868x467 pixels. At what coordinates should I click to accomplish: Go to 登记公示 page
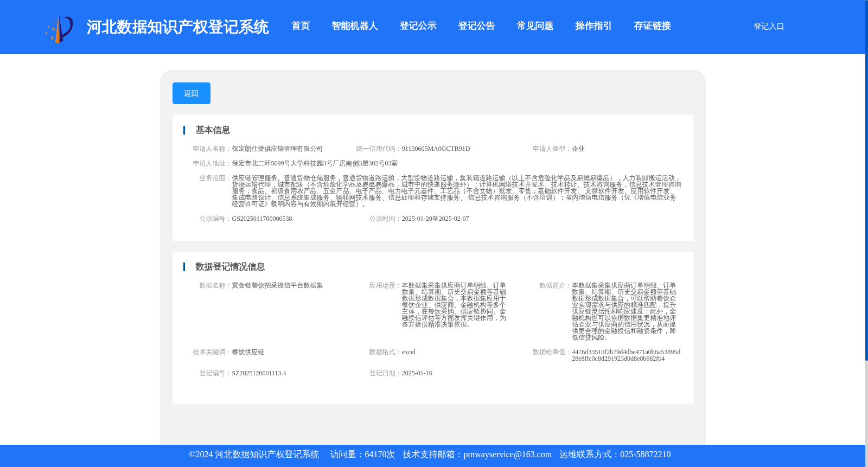418,26
